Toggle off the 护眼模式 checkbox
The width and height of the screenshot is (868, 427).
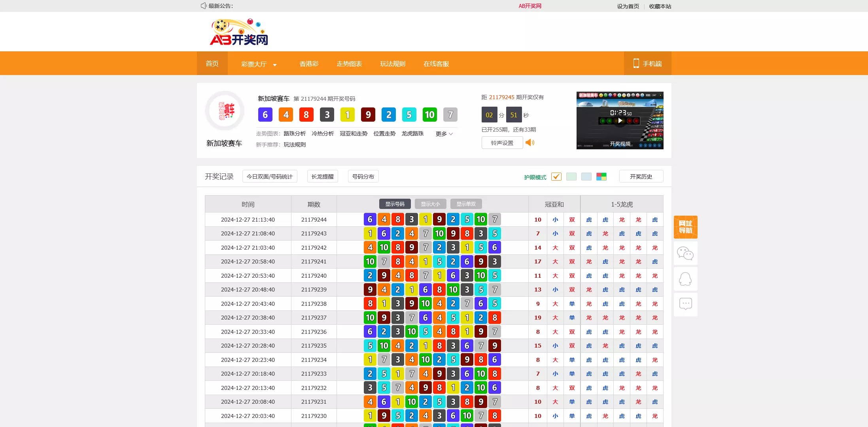coord(556,177)
